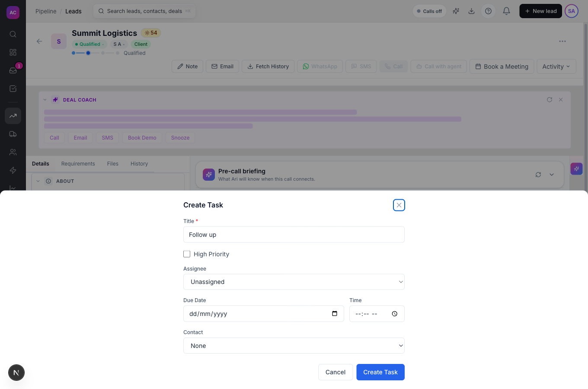Viewport: 588px width, 389px height.
Task: Open the SA owner dropdown
Action: tap(119, 44)
